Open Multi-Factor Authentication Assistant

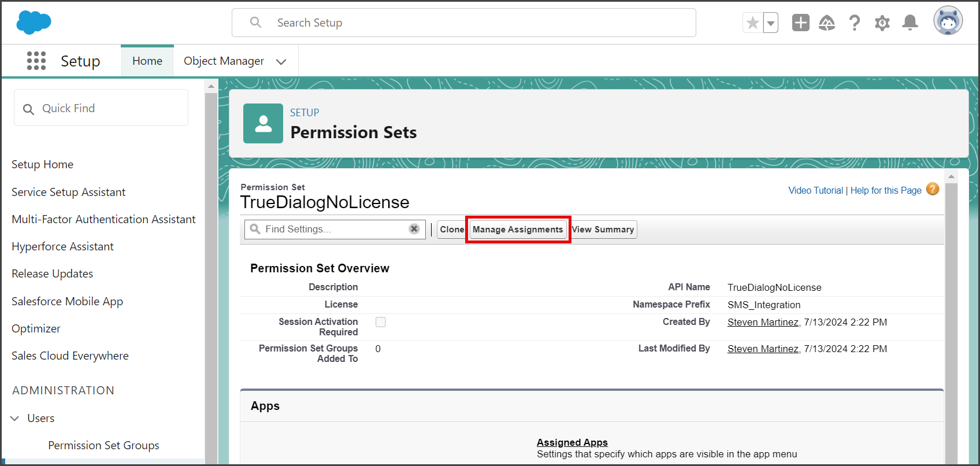pos(103,219)
